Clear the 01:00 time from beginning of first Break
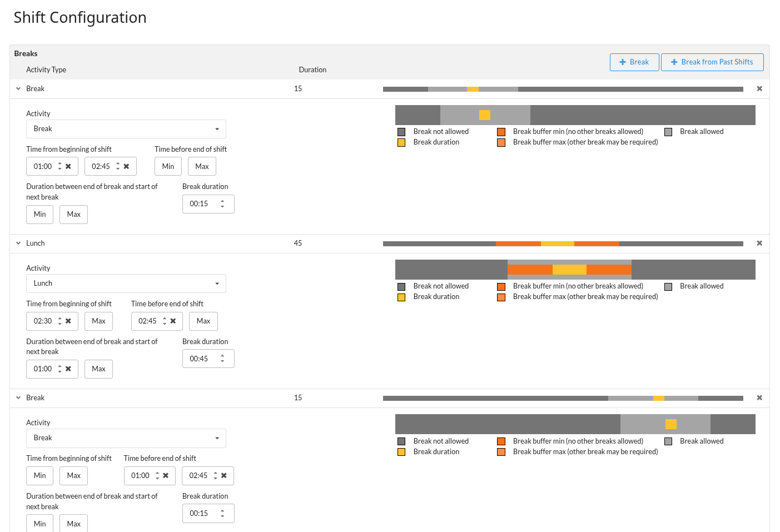Image resolution: width=780 pixels, height=532 pixels. click(68, 167)
